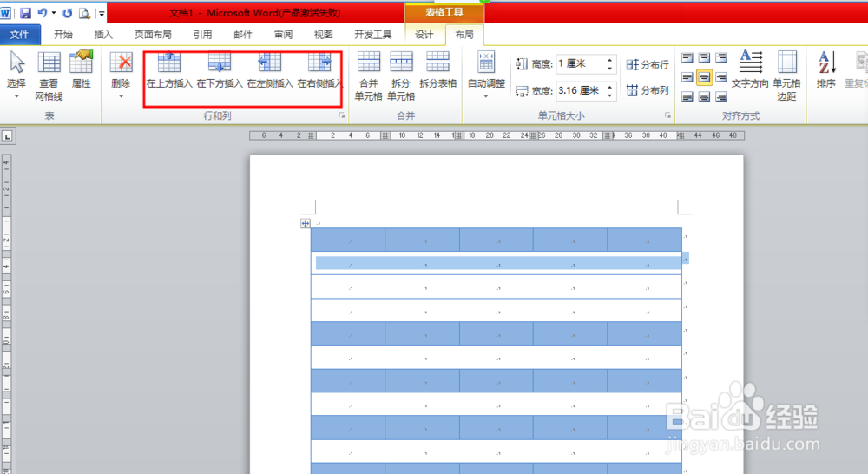The width and height of the screenshot is (868, 474).
Task: Align cell text center right
Action: click(x=721, y=77)
